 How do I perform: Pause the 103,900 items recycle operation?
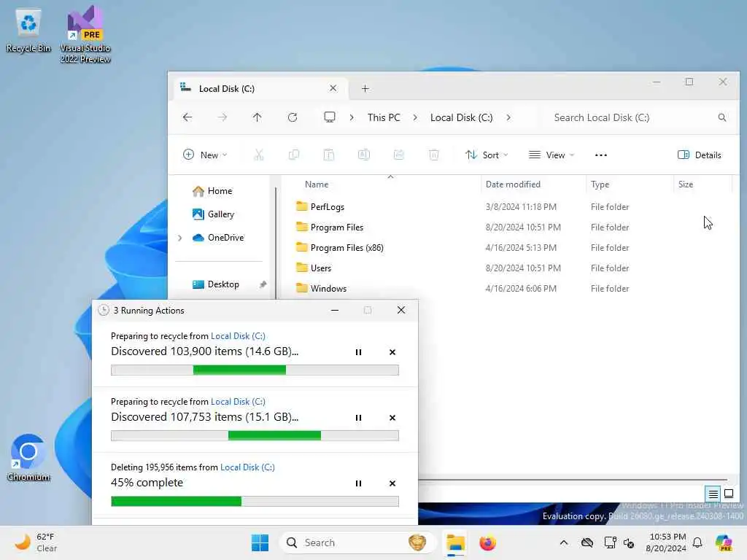[x=358, y=352]
